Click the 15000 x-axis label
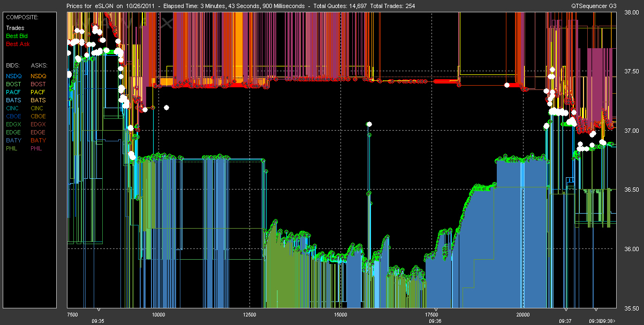 pos(340,314)
